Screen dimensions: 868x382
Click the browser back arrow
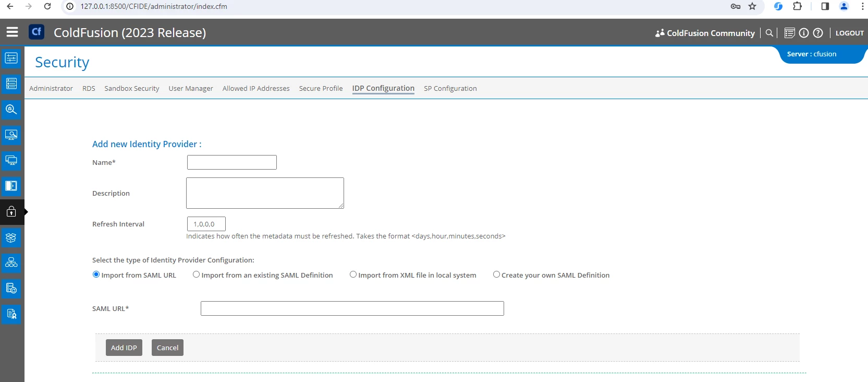pos(10,6)
